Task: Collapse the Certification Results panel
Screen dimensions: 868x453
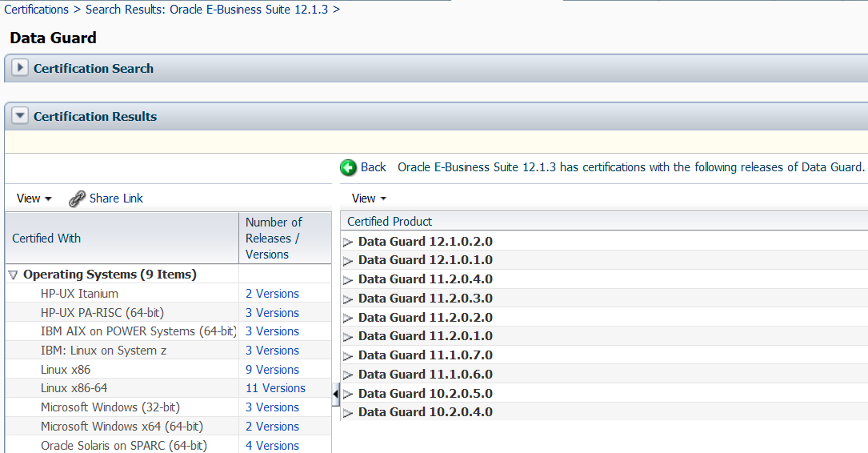Action: (x=20, y=116)
